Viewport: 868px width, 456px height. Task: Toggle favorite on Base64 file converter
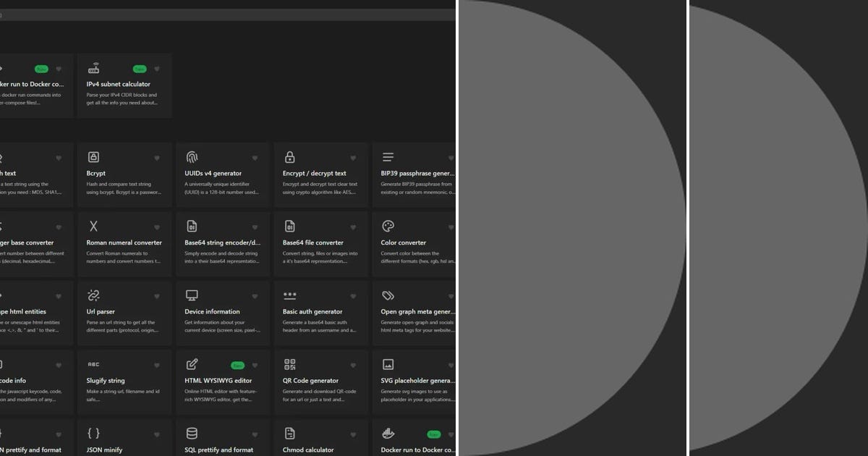(353, 227)
